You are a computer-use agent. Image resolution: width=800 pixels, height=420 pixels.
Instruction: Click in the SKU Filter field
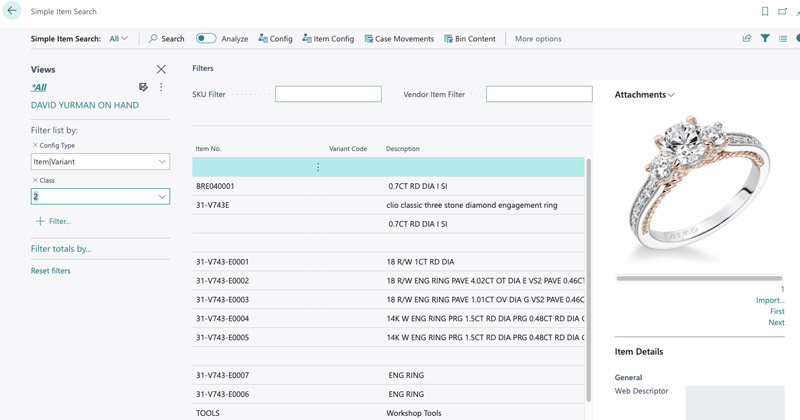(x=328, y=94)
